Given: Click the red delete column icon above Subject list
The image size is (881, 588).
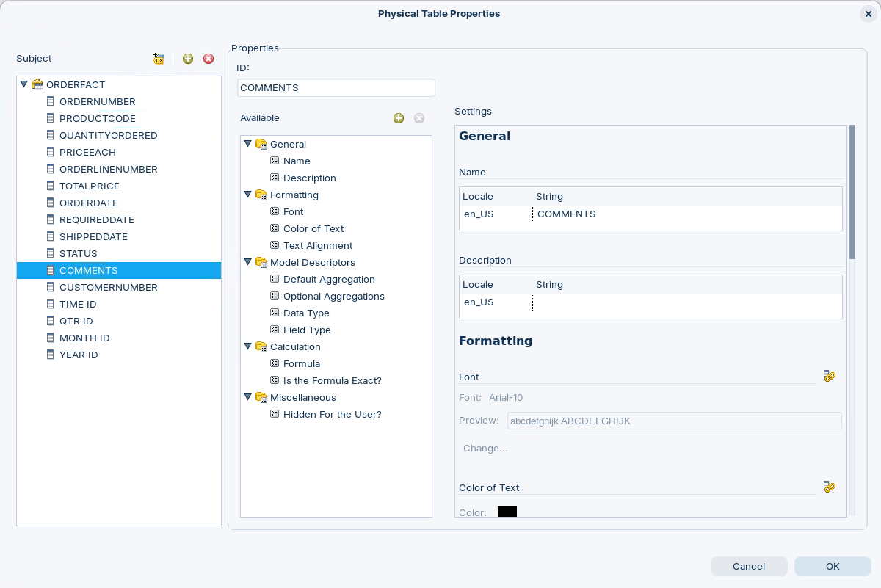Looking at the screenshot, I should point(209,59).
